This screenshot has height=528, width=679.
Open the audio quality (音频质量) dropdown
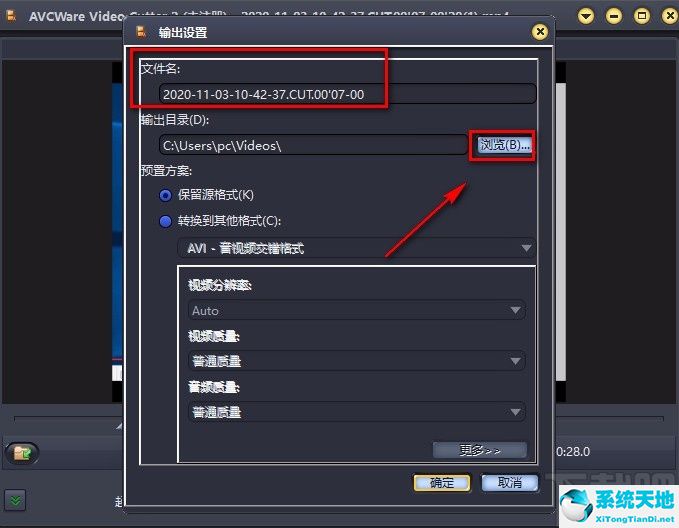point(357,412)
